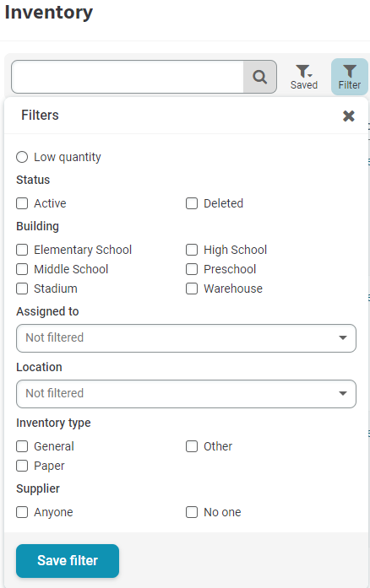Close the Filters panel with X
Image resolution: width=370 pixels, height=588 pixels.
(x=349, y=116)
